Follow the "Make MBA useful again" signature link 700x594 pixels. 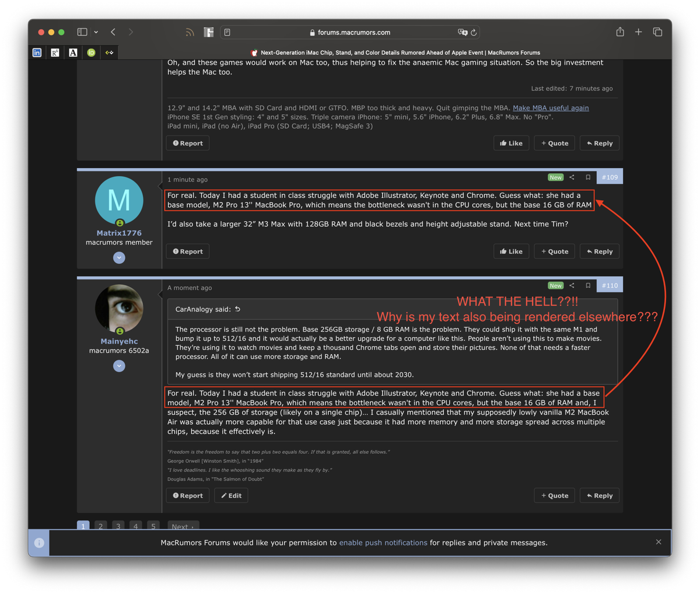(551, 108)
